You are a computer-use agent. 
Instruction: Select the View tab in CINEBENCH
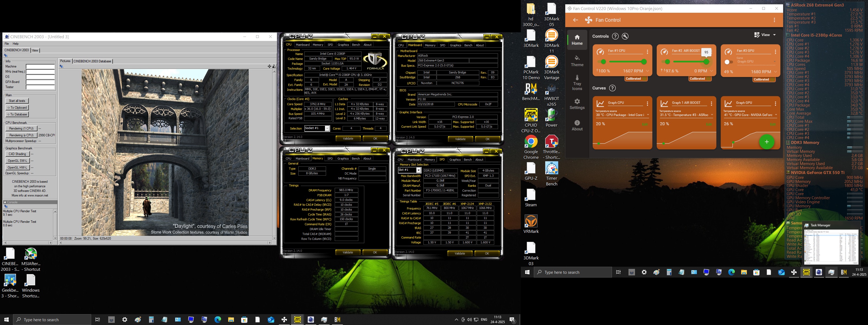pyautogui.click(x=35, y=50)
